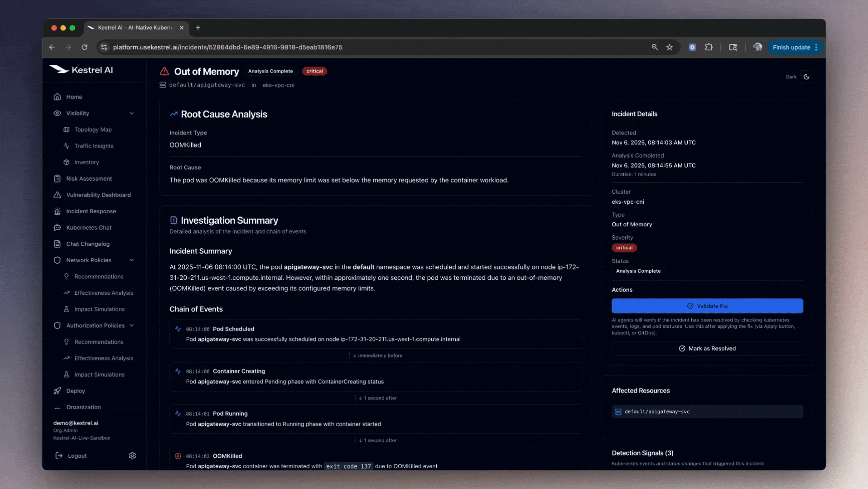Viewport: 868px width, 489px height.
Task: Collapse the Visibility sidebar group
Action: pos(131,113)
